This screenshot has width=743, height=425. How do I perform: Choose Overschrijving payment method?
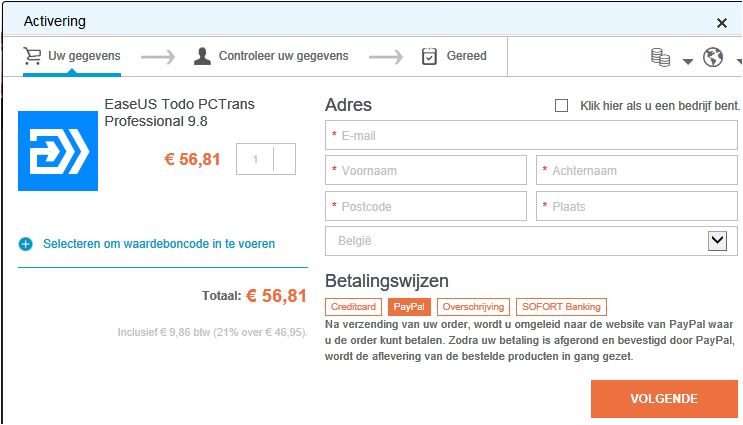tap(474, 307)
